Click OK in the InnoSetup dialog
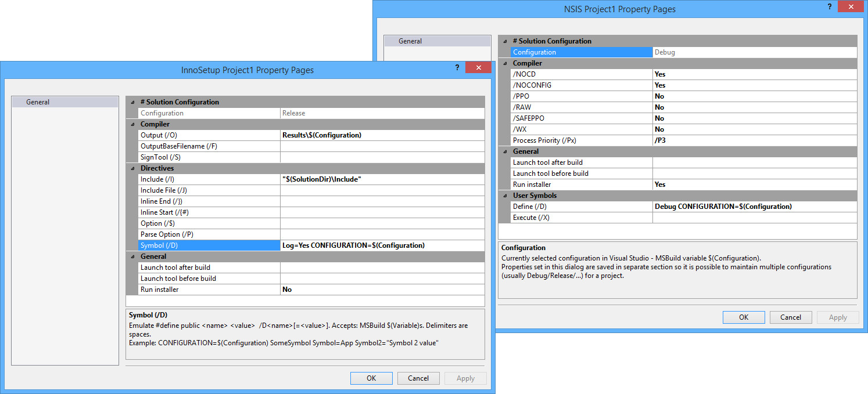The height and width of the screenshot is (394, 868). tap(371, 378)
